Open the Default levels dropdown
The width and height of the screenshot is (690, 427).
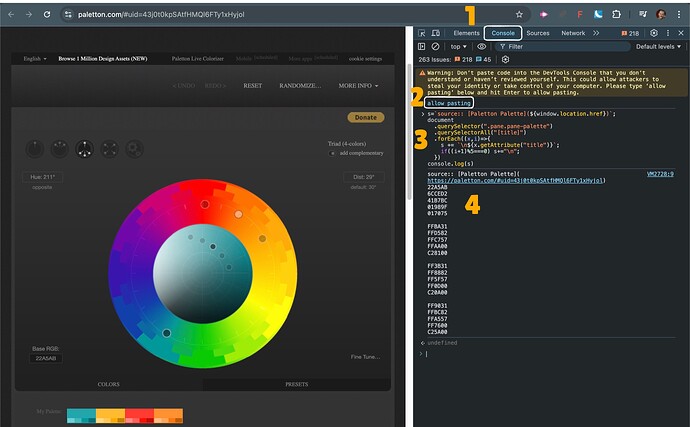(658, 46)
